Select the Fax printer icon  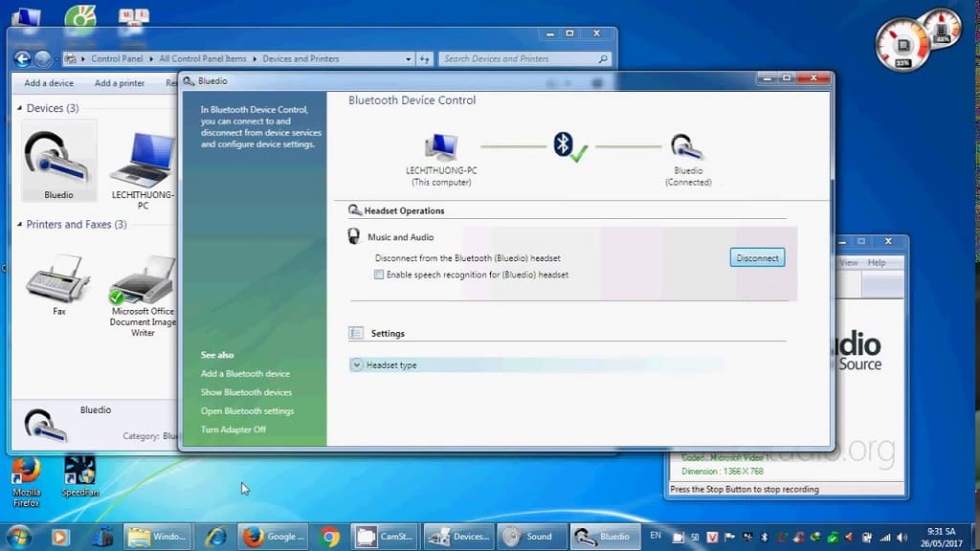click(x=58, y=284)
